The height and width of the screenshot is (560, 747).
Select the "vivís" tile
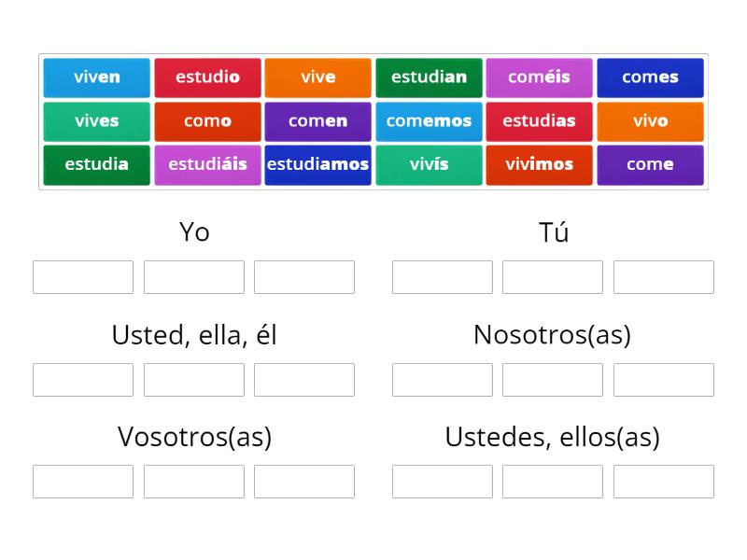click(429, 164)
